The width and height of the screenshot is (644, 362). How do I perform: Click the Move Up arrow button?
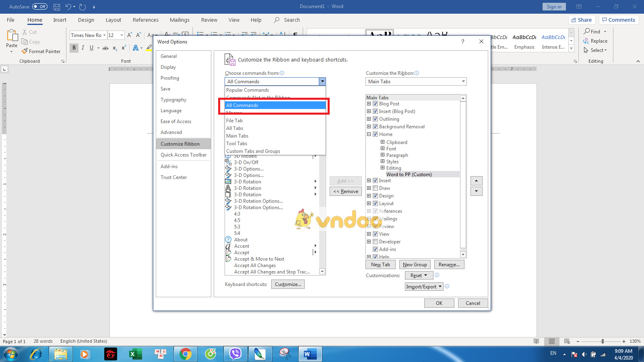click(476, 181)
